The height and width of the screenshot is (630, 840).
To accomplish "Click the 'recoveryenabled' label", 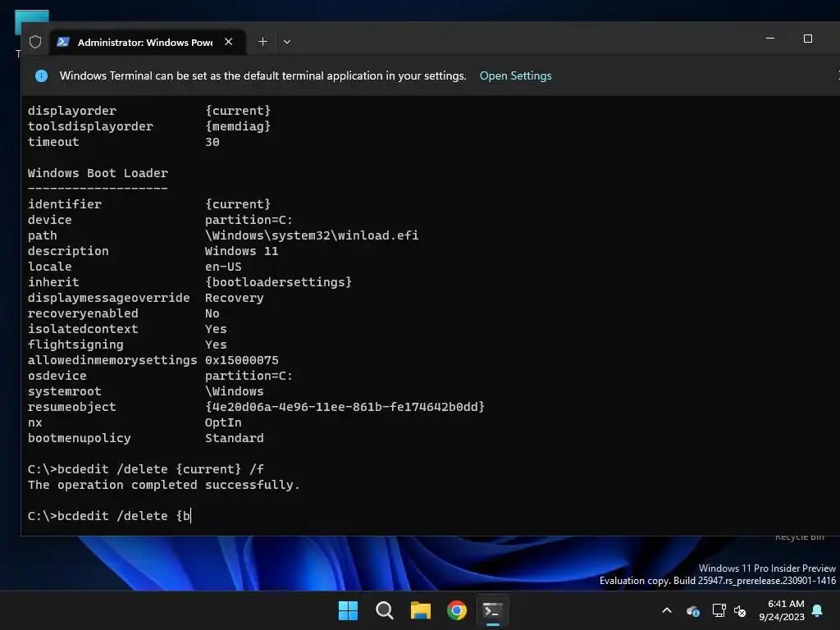I will (x=83, y=313).
